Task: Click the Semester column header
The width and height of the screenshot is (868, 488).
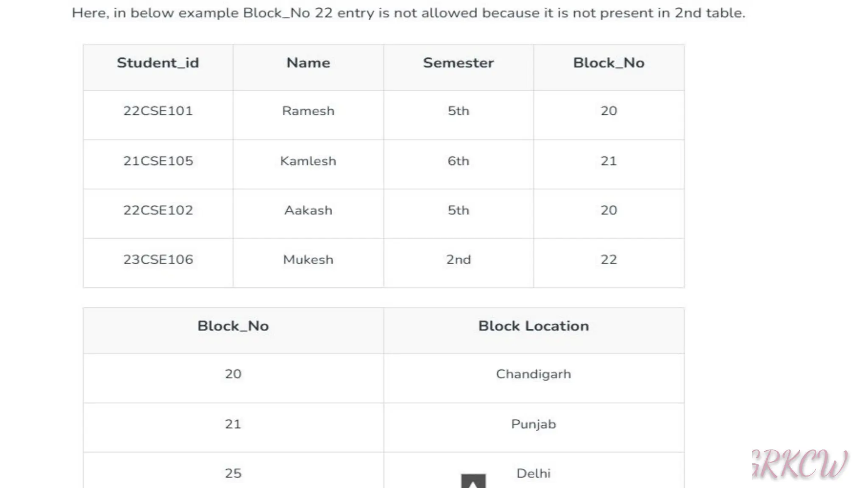Action: (458, 63)
